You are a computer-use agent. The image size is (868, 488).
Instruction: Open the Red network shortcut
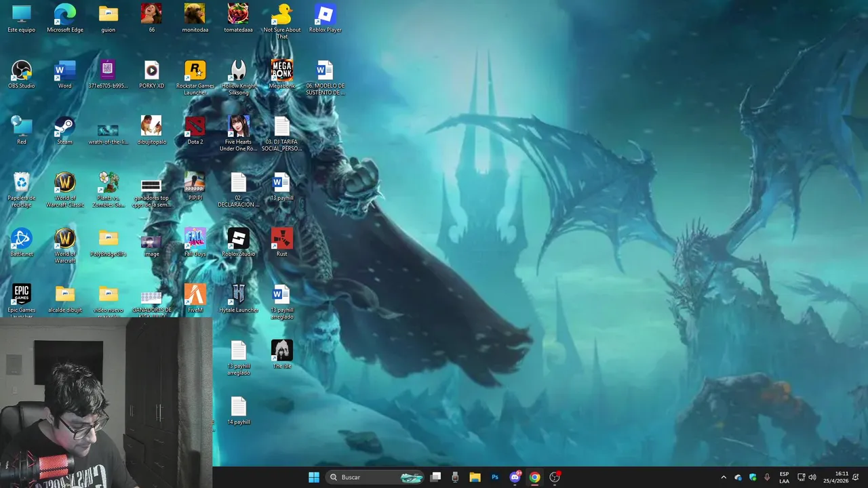click(22, 131)
